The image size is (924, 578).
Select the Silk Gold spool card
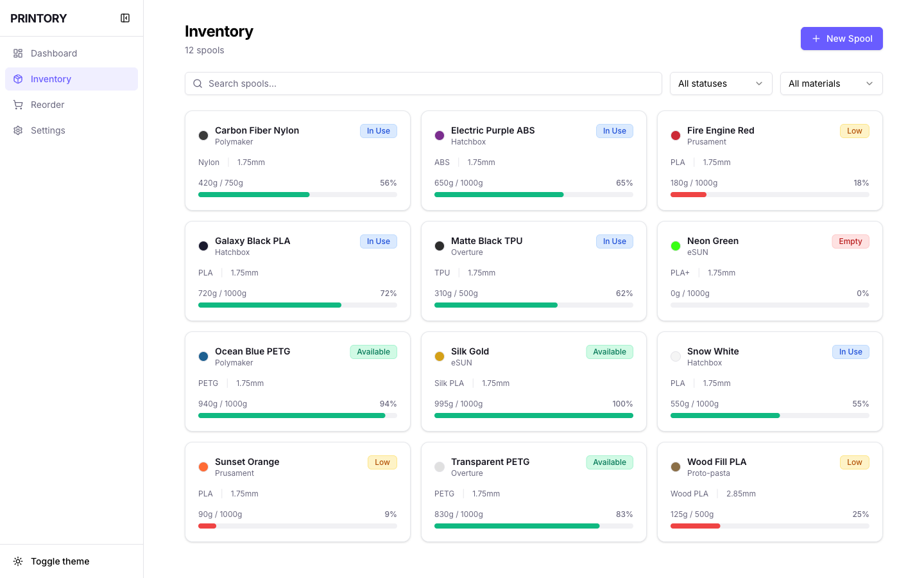coord(533,381)
